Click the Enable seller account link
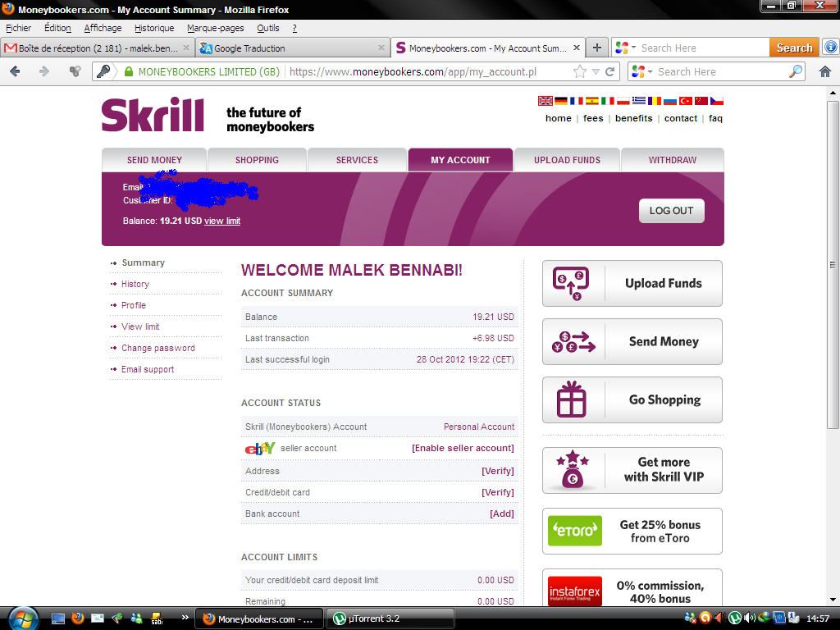Viewport: 840px width, 630px height. point(463,448)
